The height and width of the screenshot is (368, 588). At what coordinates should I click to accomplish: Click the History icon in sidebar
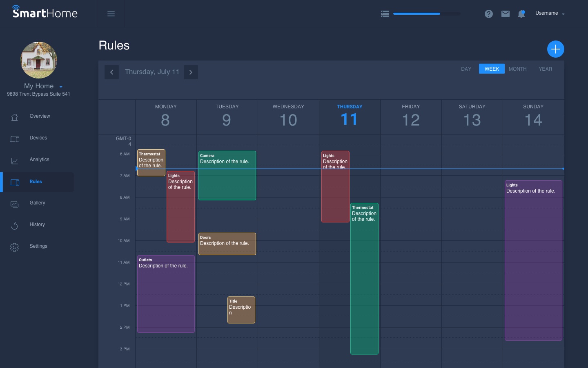click(15, 225)
